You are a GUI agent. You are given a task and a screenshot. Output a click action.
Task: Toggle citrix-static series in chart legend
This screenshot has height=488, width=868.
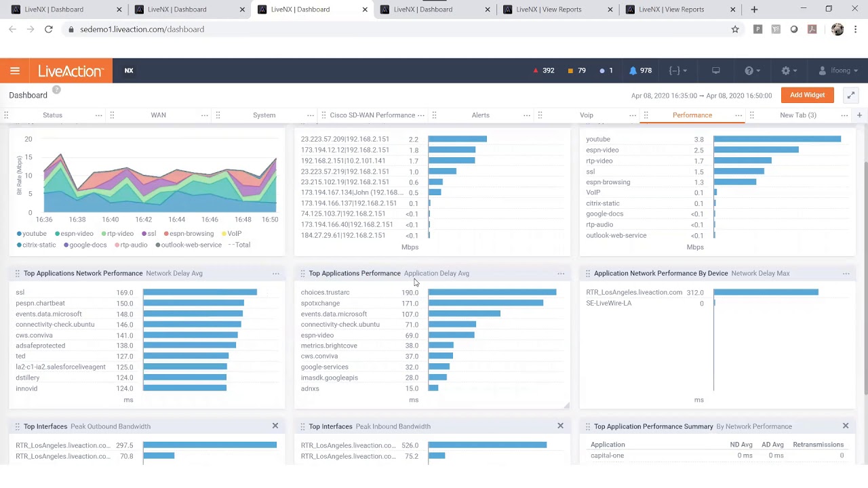pos(37,245)
